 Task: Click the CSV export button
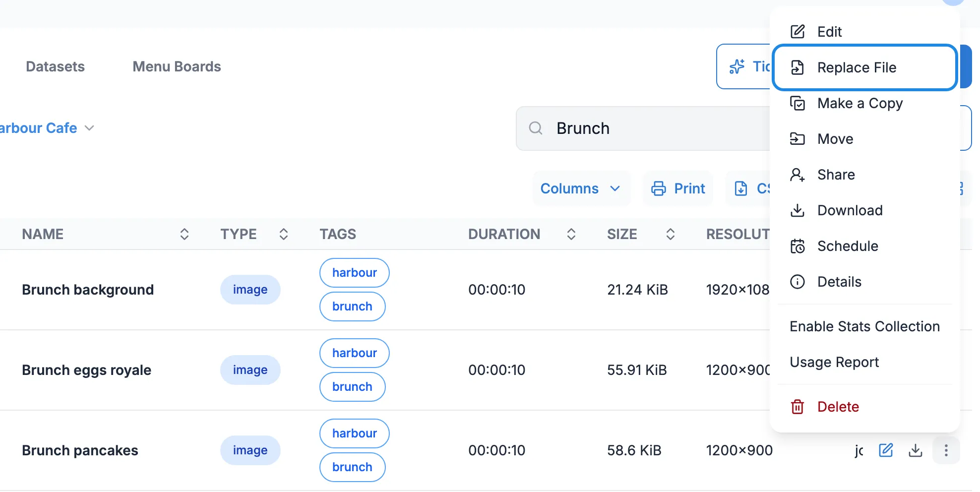tap(748, 188)
